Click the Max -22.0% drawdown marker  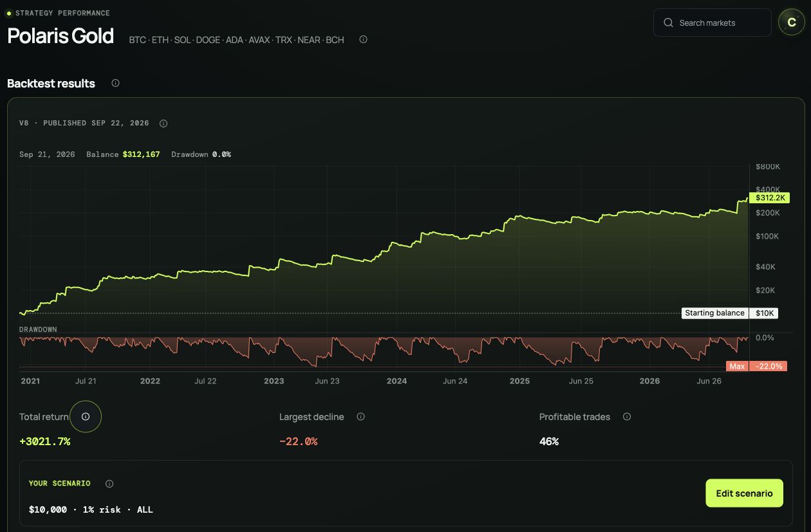coord(756,366)
